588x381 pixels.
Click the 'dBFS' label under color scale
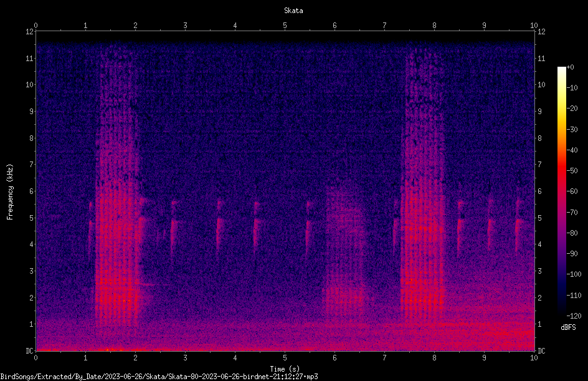[x=568, y=327]
